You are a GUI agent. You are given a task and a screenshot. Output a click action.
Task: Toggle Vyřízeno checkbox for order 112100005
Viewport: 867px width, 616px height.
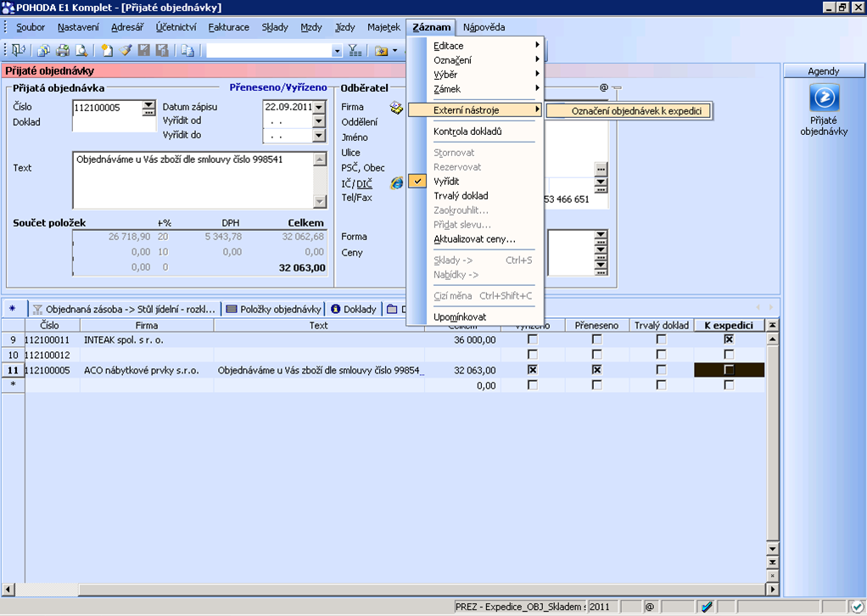tap(533, 370)
